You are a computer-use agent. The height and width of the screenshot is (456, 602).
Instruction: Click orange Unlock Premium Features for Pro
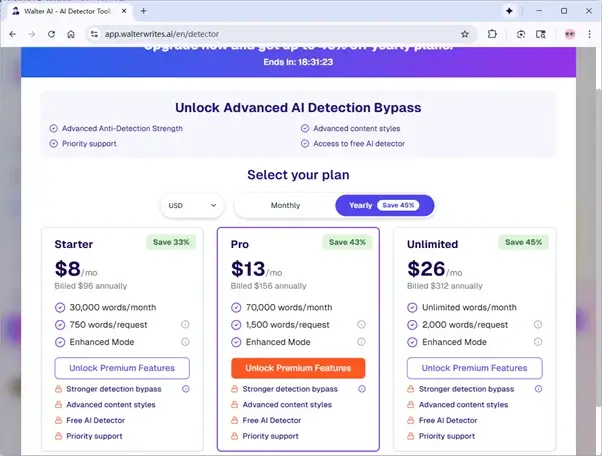pyautogui.click(x=298, y=368)
